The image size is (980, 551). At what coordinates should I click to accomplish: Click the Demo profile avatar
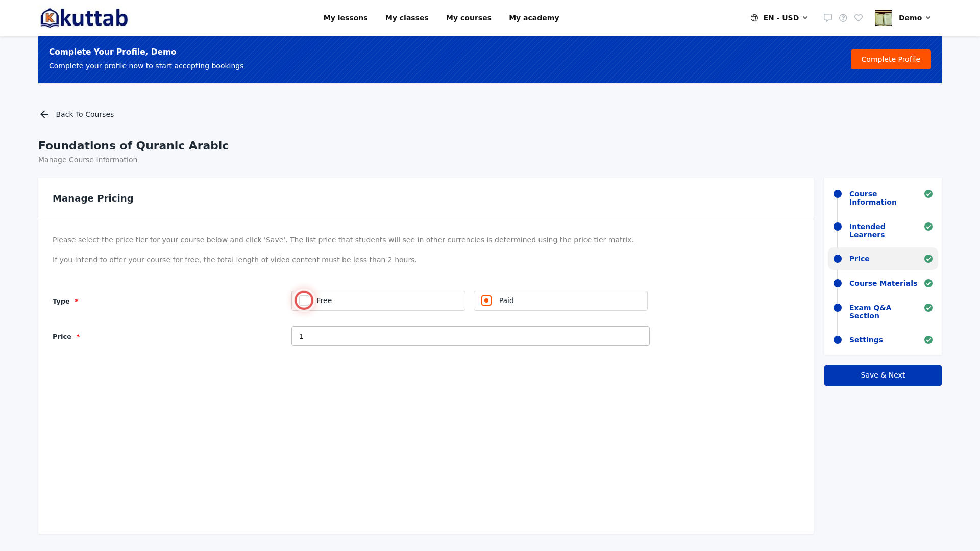point(884,18)
